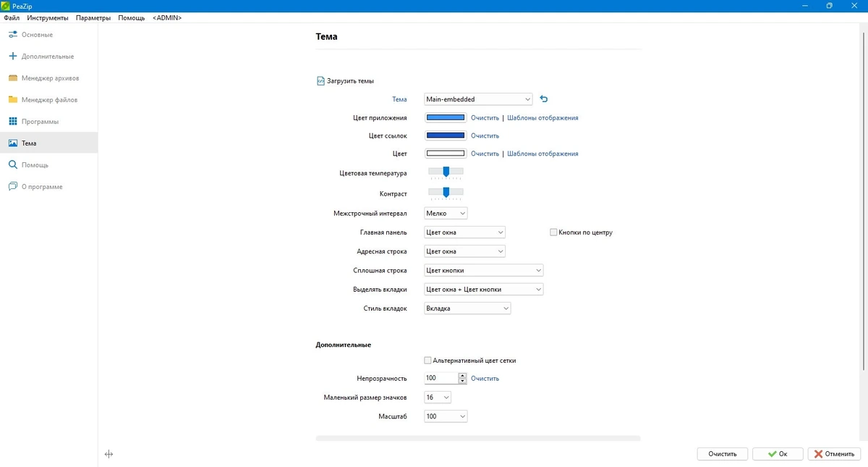Pick the Цвет ссылок color swatch

click(446, 135)
